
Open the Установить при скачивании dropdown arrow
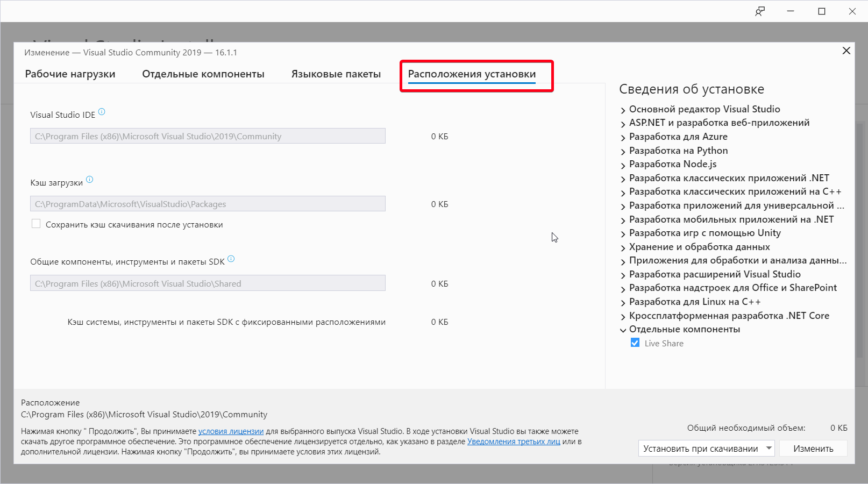click(769, 448)
